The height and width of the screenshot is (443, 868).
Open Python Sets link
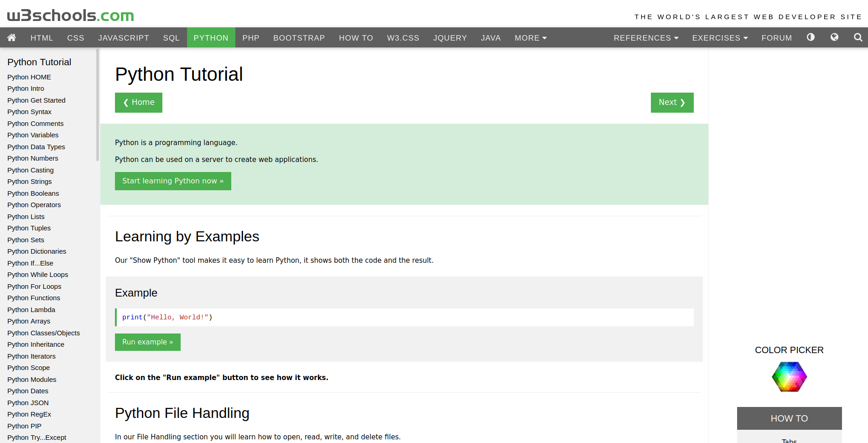click(x=26, y=240)
